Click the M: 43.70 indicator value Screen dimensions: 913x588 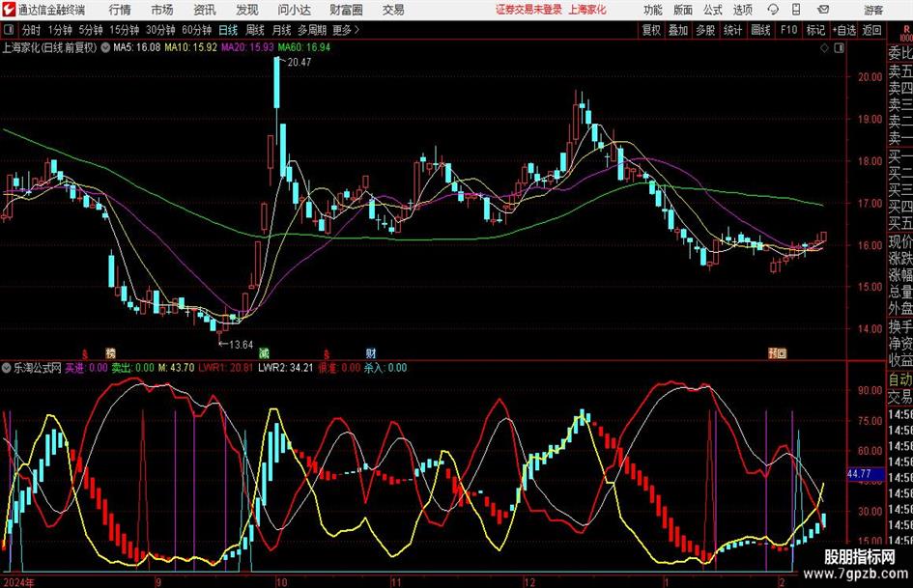coord(177,368)
